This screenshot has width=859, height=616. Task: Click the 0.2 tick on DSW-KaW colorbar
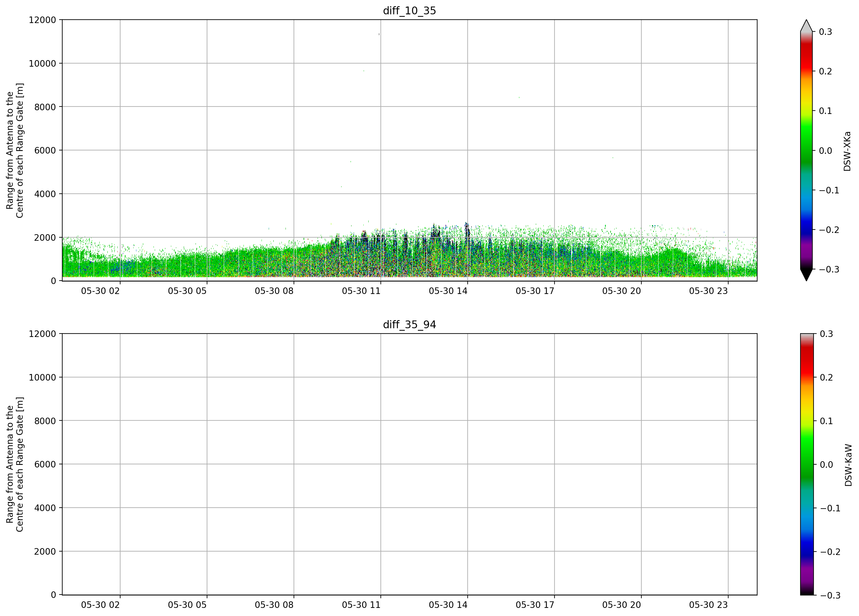[x=826, y=377]
